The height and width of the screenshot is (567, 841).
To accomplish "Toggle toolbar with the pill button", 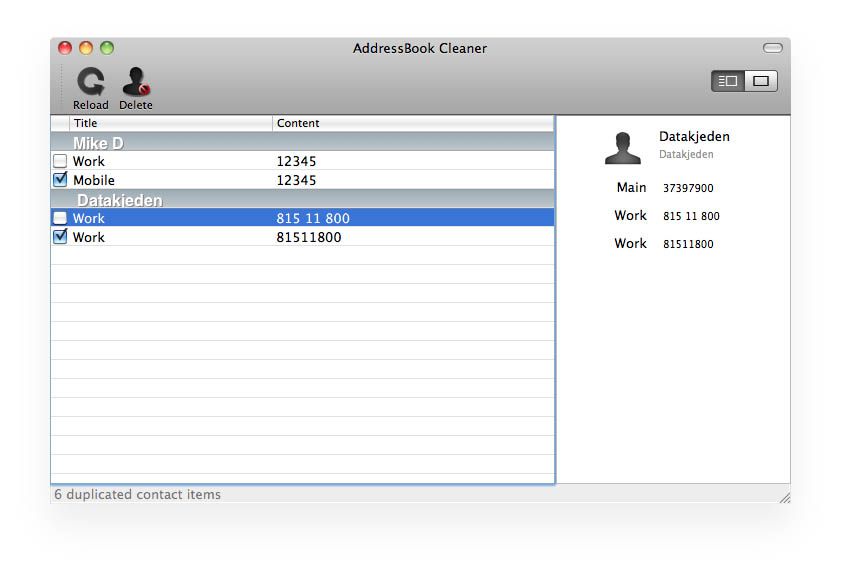I will [x=772, y=48].
